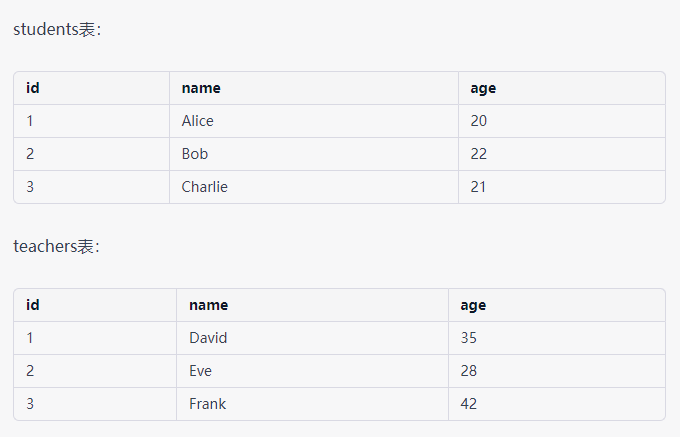The height and width of the screenshot is (437, 680).
Task: Select the id header in students table
Action: point(33,88)
